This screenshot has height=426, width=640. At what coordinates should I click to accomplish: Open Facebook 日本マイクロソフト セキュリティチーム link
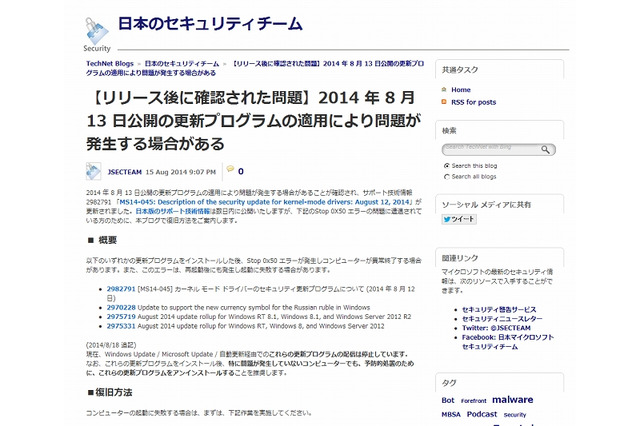508,342
